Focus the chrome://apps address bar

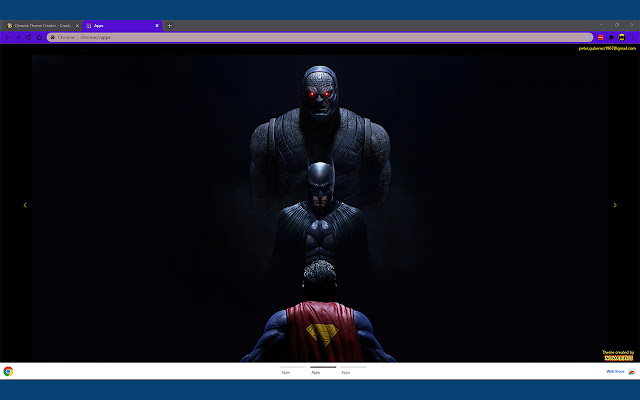tap(320, 37)
